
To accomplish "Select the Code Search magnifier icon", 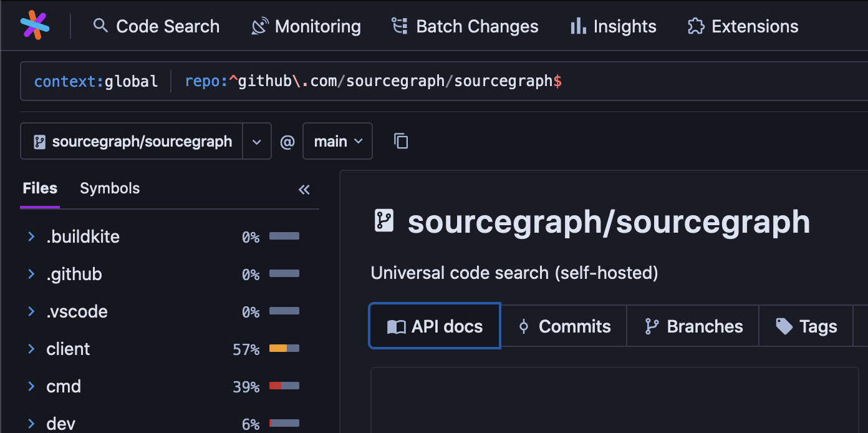I will (100, 26).
